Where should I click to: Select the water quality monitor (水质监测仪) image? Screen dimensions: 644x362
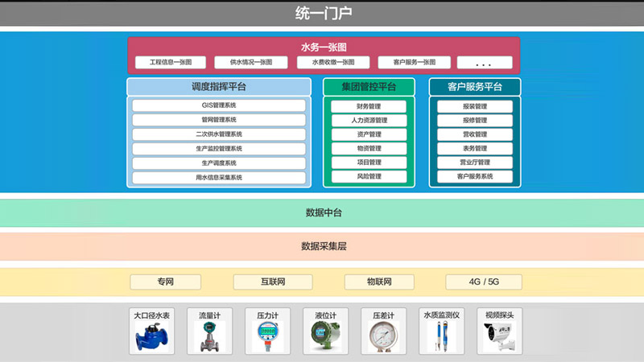click(x=441, y=337)
